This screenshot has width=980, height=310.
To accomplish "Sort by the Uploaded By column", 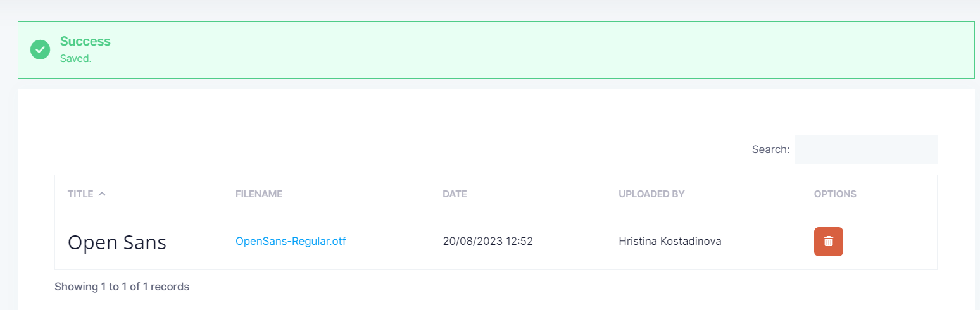I will click(x=651, y=194).
